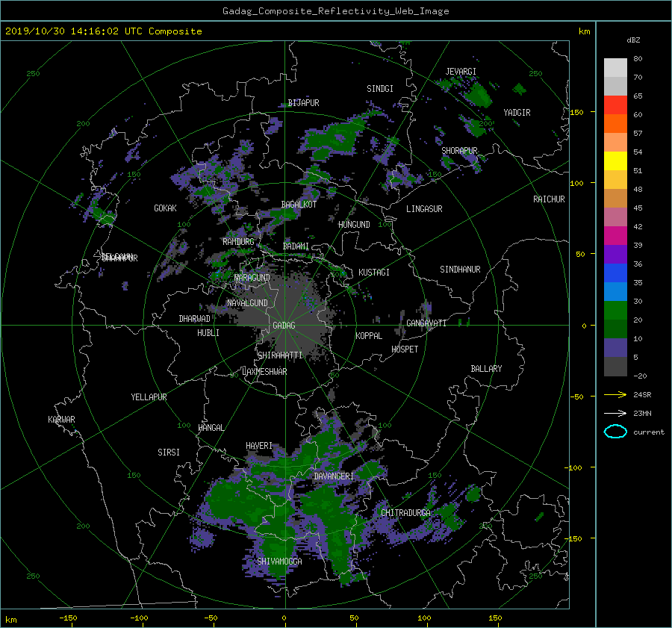Click the YELLAPUR city label
Image resolution: width=672 pixels, height=628 pixels.
tap(149, 397)
